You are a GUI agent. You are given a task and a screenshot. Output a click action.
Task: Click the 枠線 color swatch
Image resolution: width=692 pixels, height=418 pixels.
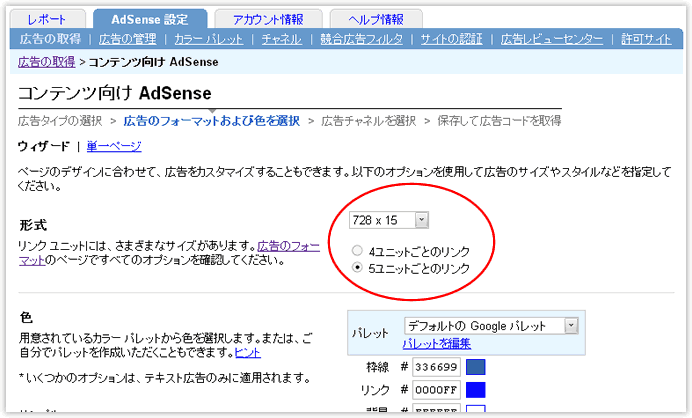click(x=475, y=367)
